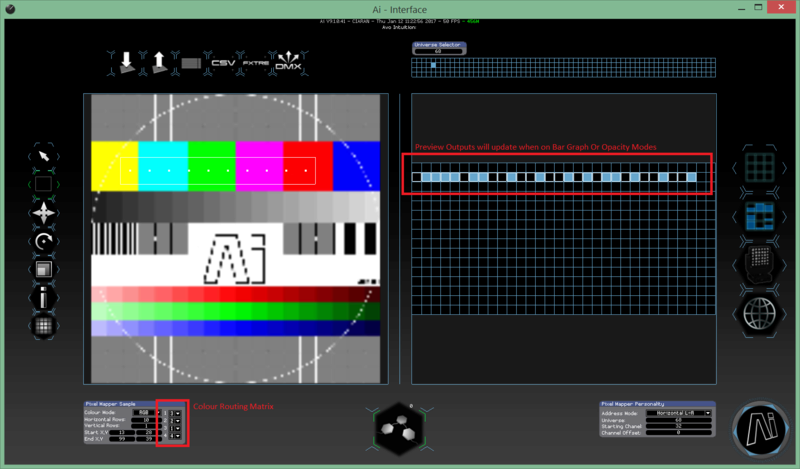
Task: Open colour routing dropdown for row 3
Action: (178, 428)
